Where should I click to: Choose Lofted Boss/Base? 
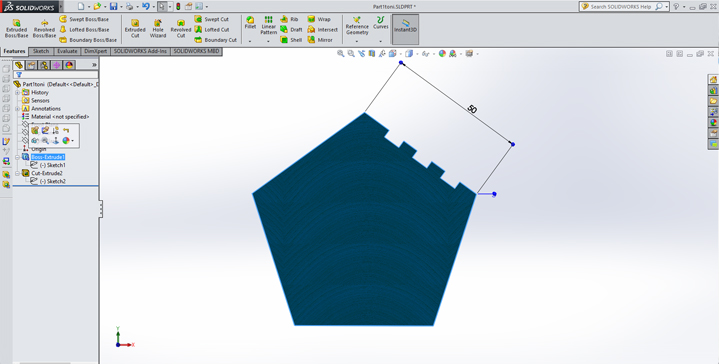84,29
